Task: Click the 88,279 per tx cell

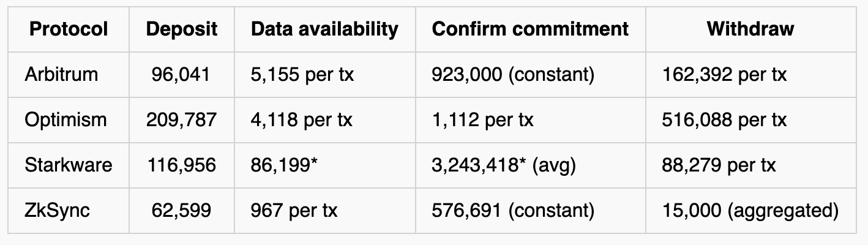Action: [751, 165]
